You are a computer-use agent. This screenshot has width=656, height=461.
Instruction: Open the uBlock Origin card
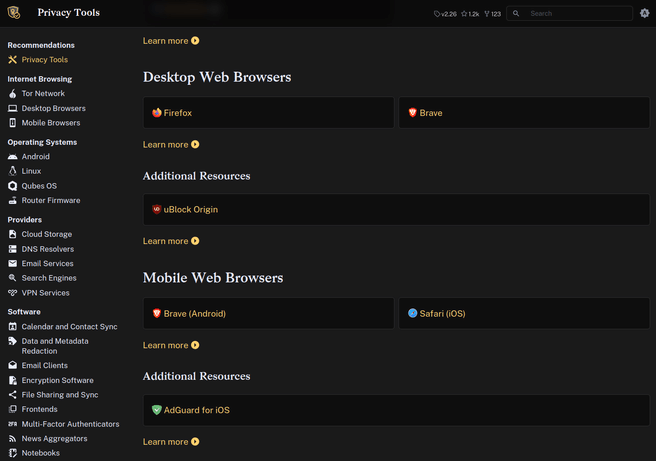coord(397,209)
